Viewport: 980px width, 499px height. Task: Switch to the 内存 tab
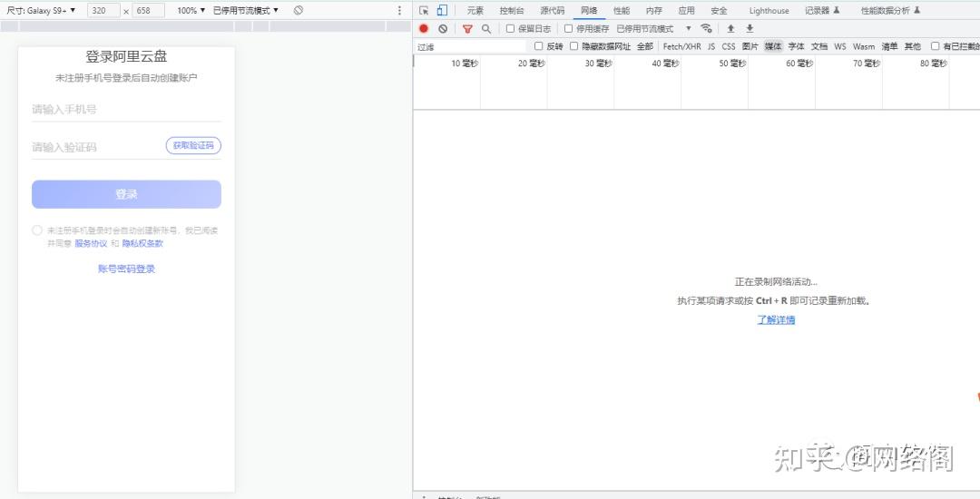click(653, 11)
